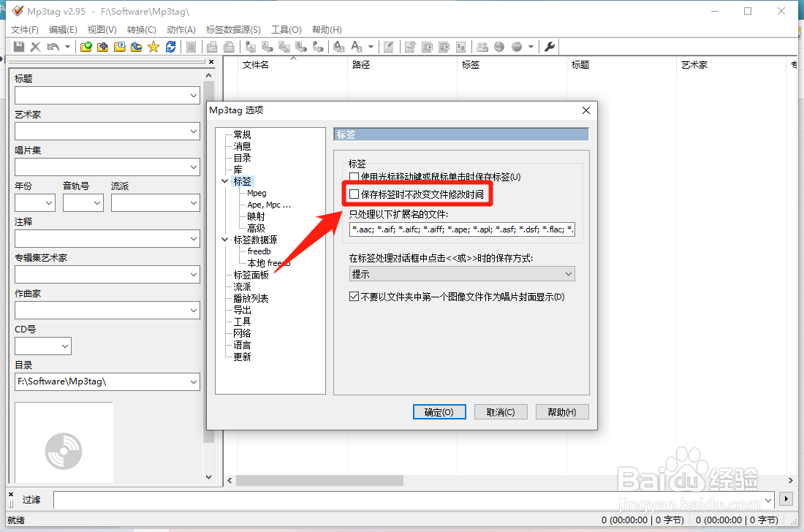Select 消息 in options tree
The image size is (804, 532).
tap(242, 147)
